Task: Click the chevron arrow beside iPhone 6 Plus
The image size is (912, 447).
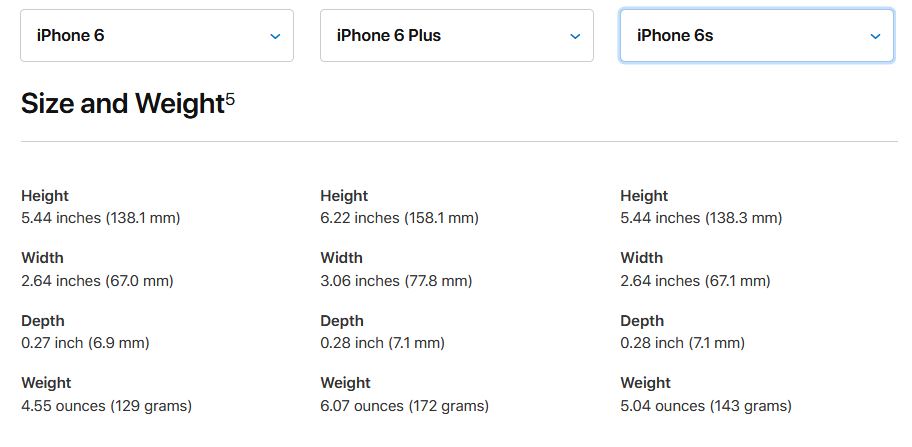Action: 575,36
